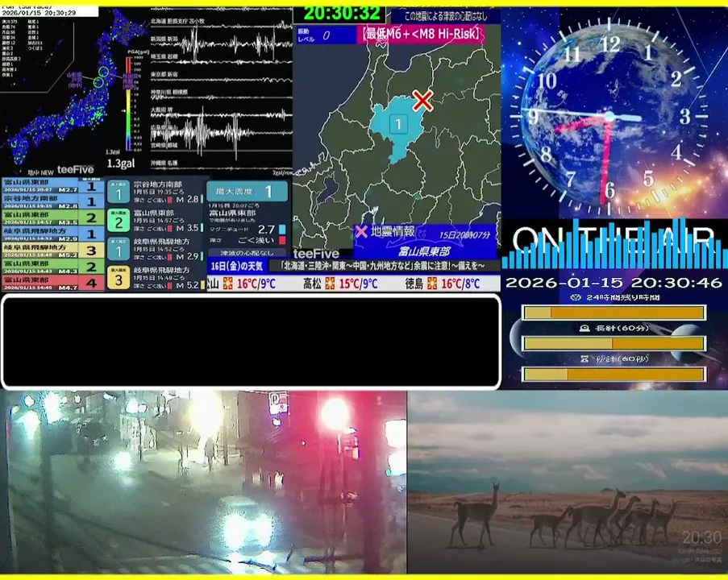728x580 pixels.
Task: Select the 宗谷地方南部 M2.8 row in history list
Action: 52,201
